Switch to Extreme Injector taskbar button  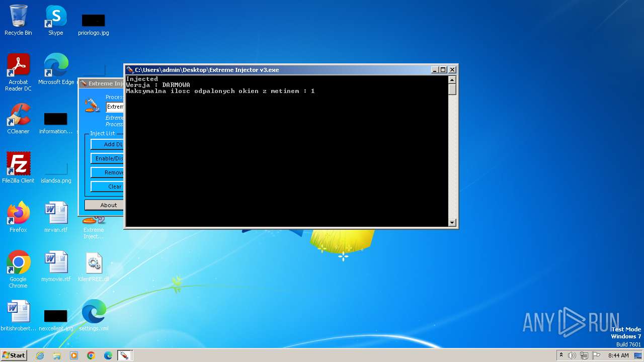pos(124,355)
